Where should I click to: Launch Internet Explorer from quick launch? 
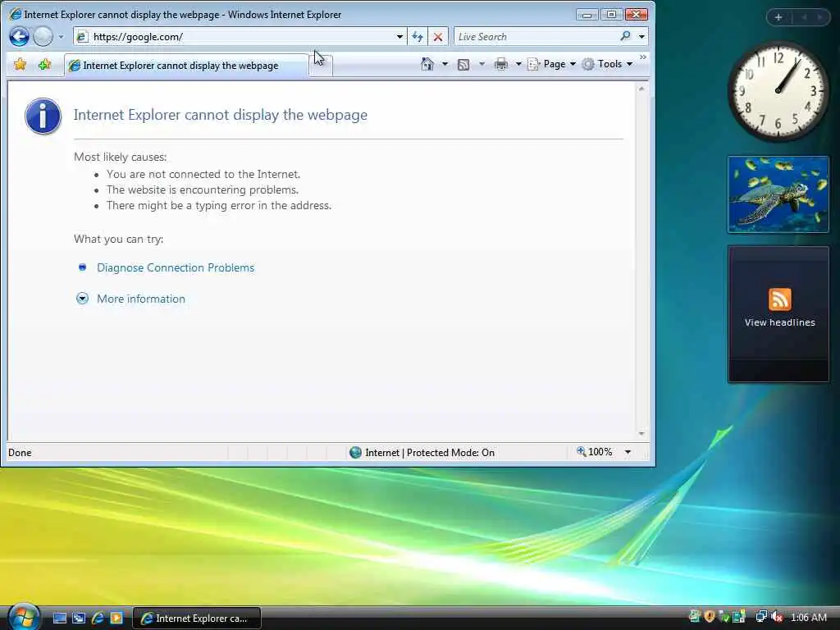[98, 619]
